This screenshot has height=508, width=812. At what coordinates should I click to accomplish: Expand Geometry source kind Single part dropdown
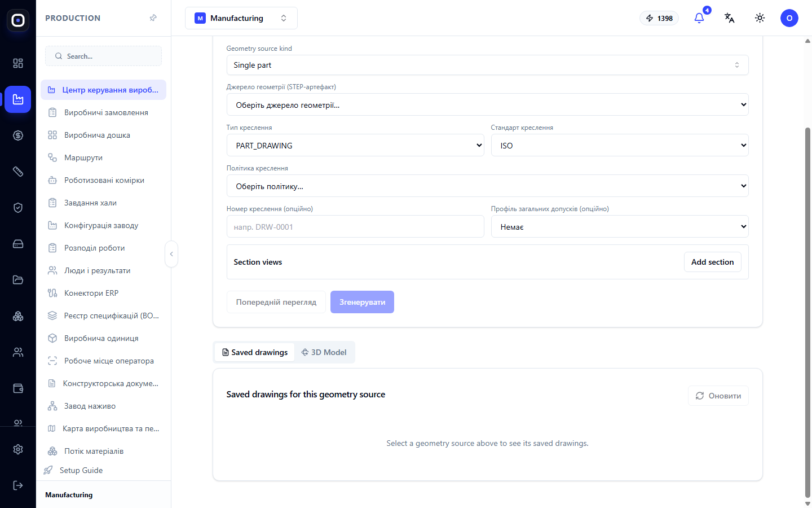(x=487, y=65)
